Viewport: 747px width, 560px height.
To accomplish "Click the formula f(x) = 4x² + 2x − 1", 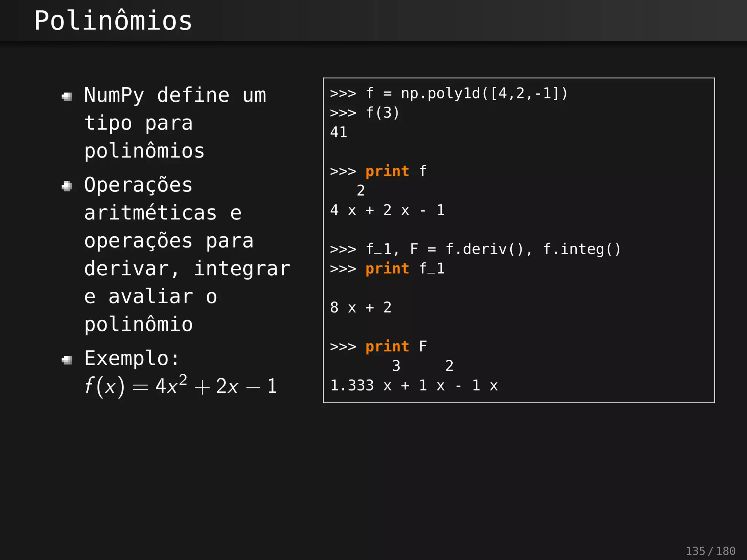I will 181,386.
